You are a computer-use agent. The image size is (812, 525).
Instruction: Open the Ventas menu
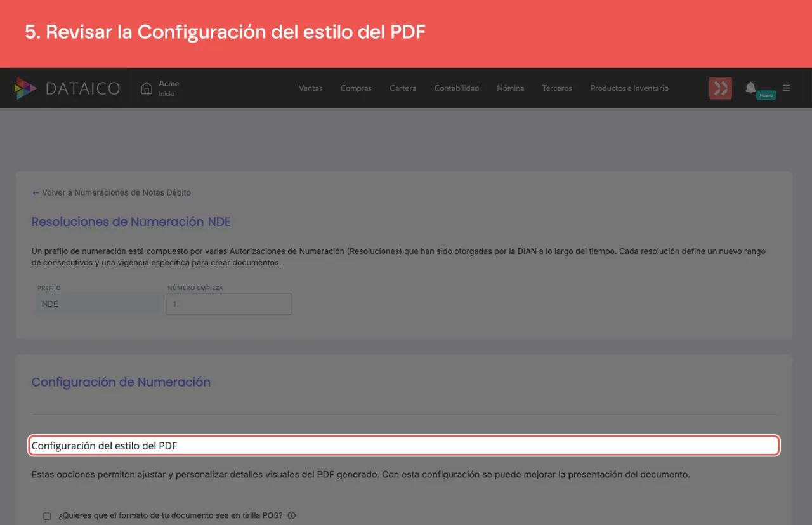point(310,88)
